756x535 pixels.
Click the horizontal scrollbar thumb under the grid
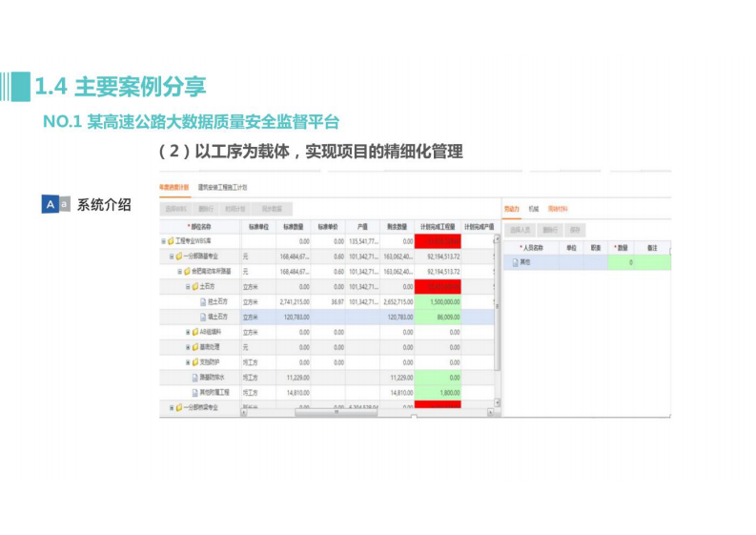[x=337, y=413]
